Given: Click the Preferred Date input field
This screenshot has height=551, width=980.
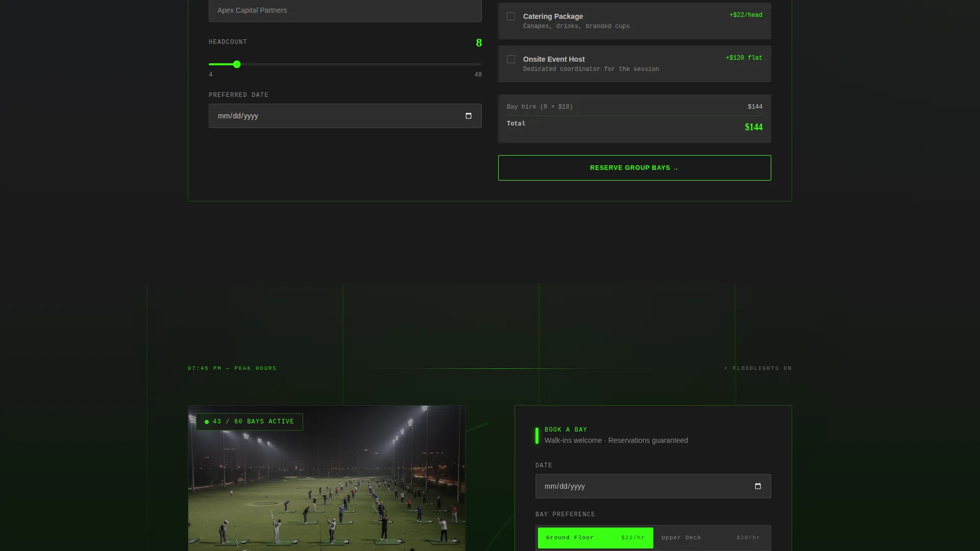Looking at the screenshot, I should pos(345,116).
